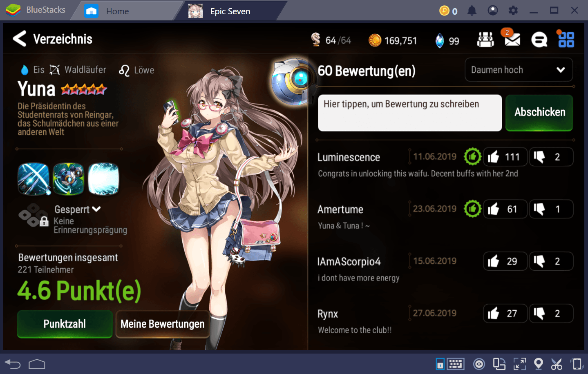Image resolution: width=588 pixels, height=374 pixels.
Task: Click the green badge on Amertume's review
Action: pos(473,209)
